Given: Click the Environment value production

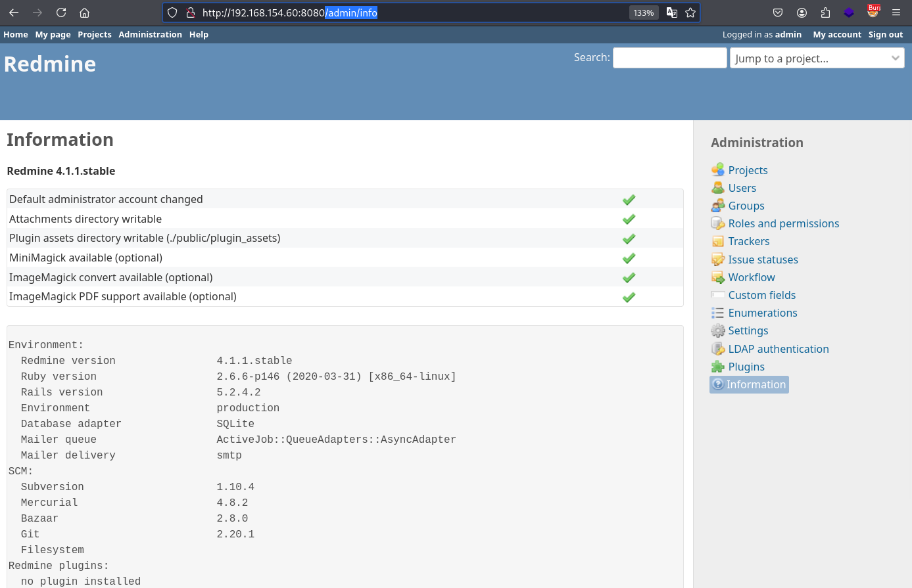Looking at the screenshot, I should [x=248, y=408].
